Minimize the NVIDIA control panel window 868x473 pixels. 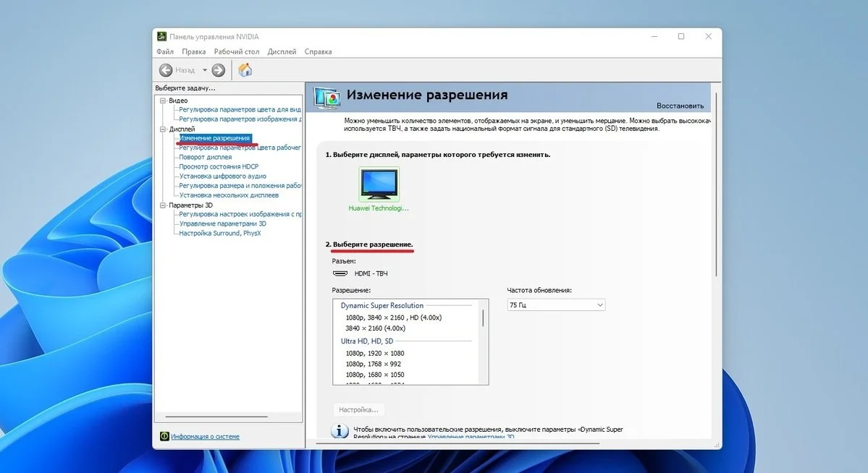[x=654, y=36]
